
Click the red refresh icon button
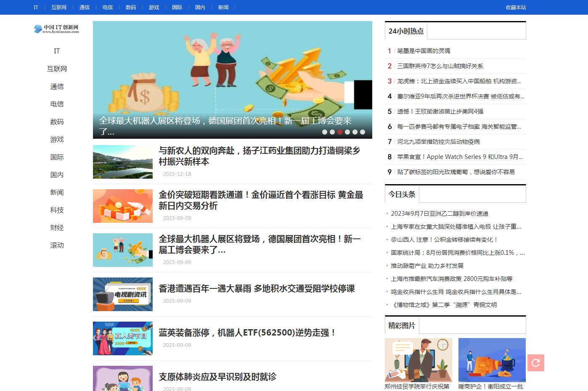coord(535,362)
